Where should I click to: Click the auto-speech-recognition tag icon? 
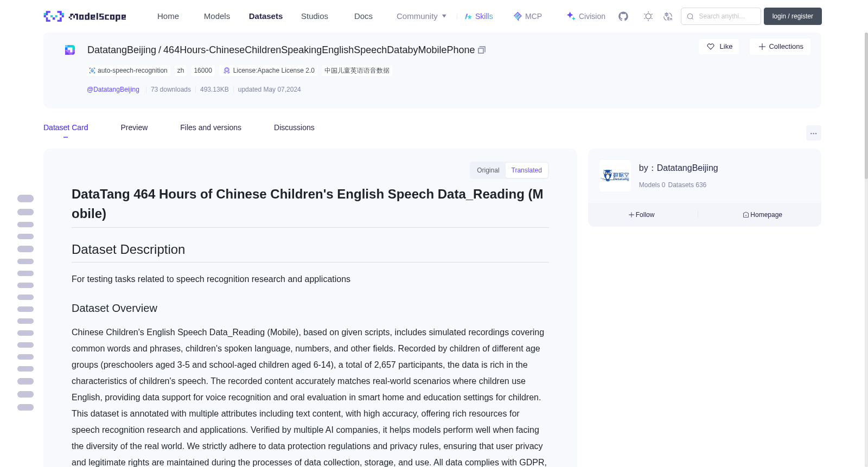pos(92,71)
